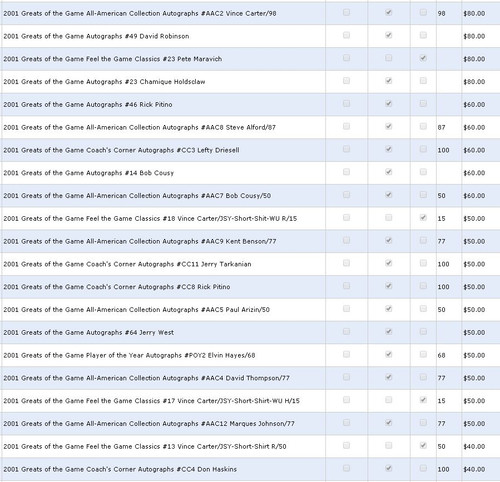Toggle first checkbox in Chamique Holdsclaw row
This screenshot has height=482, width=500.
pyautogui.click(x=346, y=81)
